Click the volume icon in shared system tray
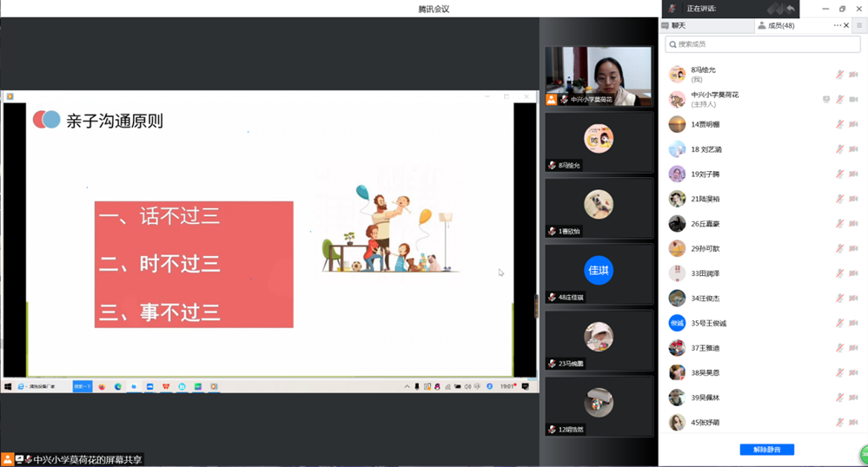The width and height of the screenshot is (868, 467). coord(467,386)
